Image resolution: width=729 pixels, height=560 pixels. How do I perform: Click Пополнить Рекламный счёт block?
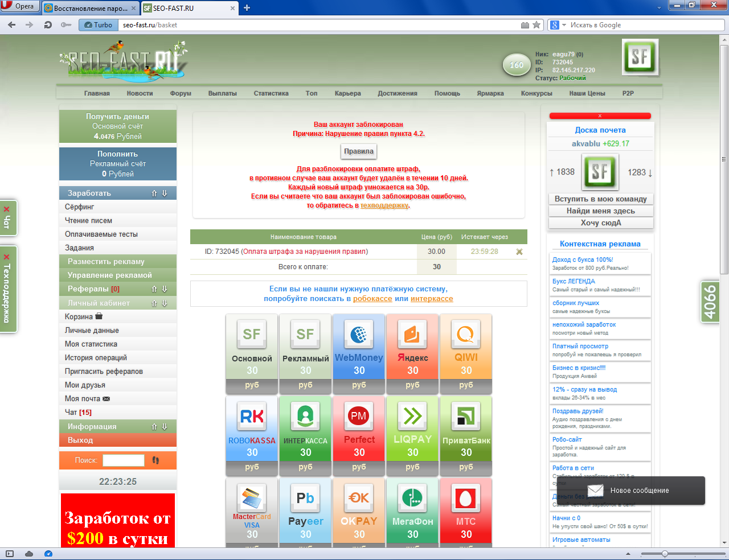point(118,164)
